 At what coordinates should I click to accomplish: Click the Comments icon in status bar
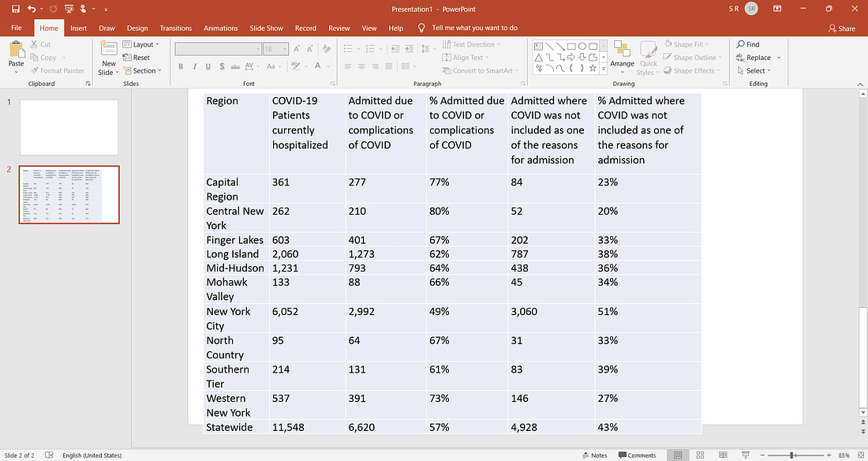637,455
